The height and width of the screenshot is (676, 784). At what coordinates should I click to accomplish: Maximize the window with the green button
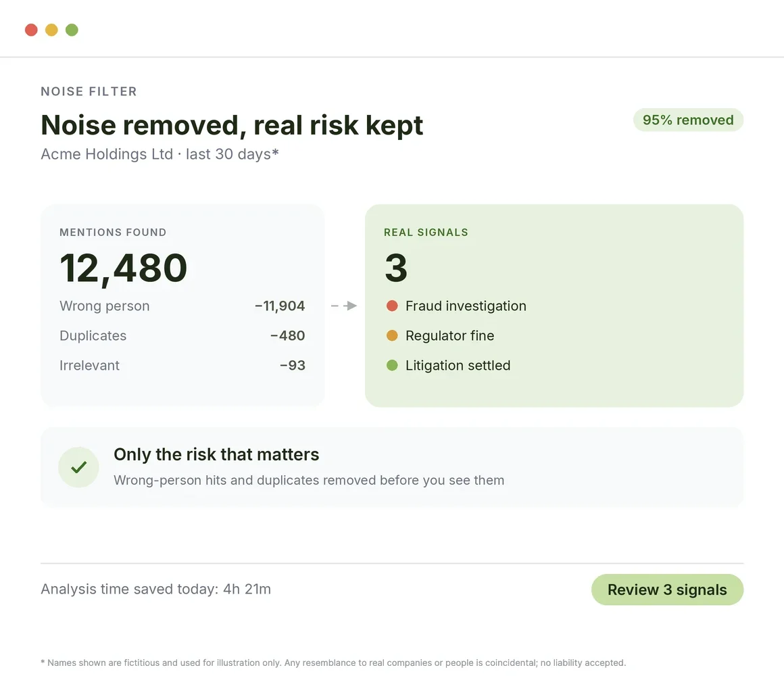click(72, 30)
